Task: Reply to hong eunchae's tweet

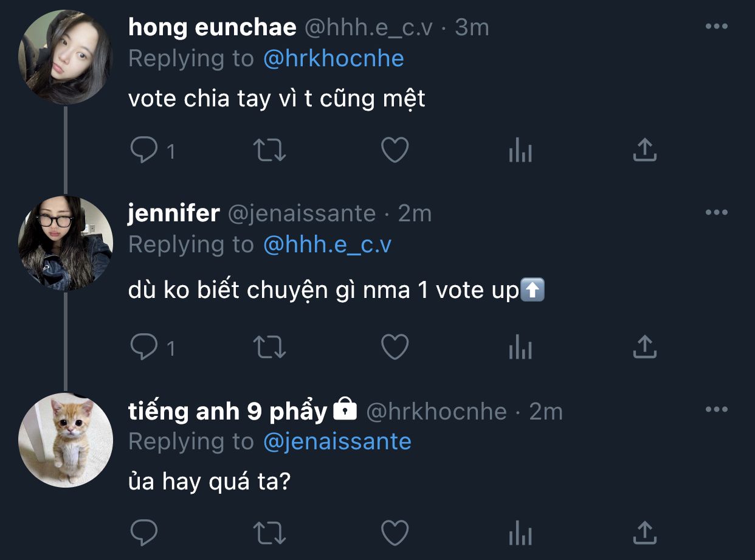Action: tap(144, 150)
